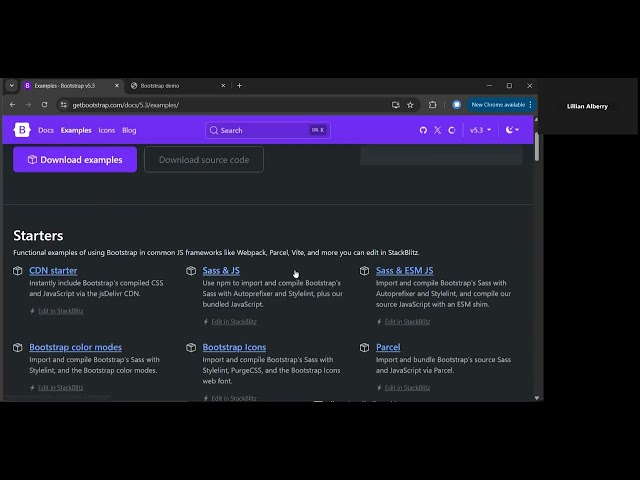Click Edit in StackBlitz under Sass & ESM JS
This screenshot has height=480, width=640.
(x=407, y=322)
